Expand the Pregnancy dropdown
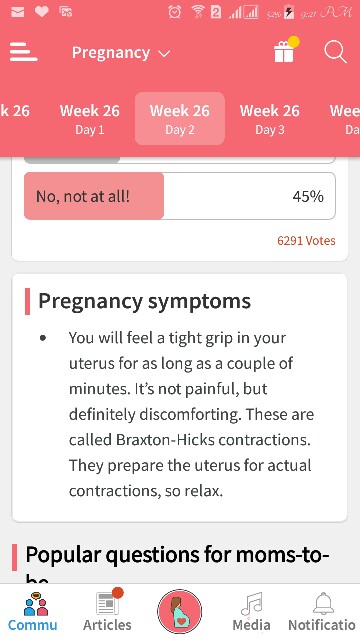Screen dimensions: 360x640 tap(121, 53)
